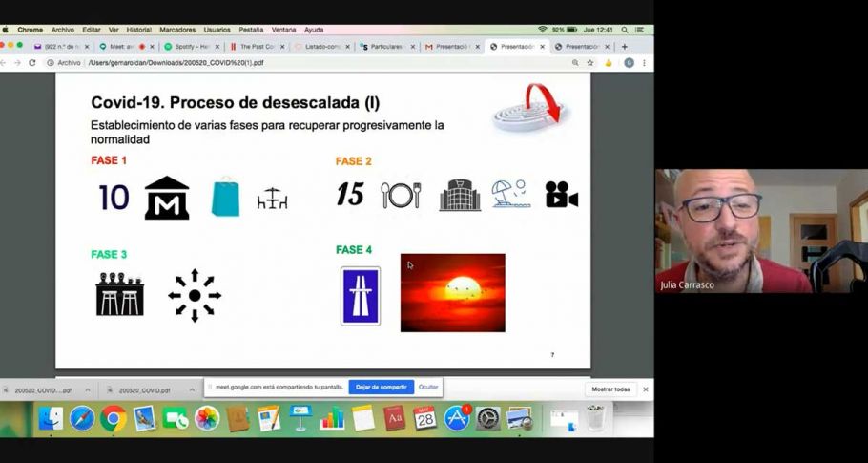This screenshot has width=868, height=463.
Task: Open Contacts book in the dock
Action: click(238, 418)
